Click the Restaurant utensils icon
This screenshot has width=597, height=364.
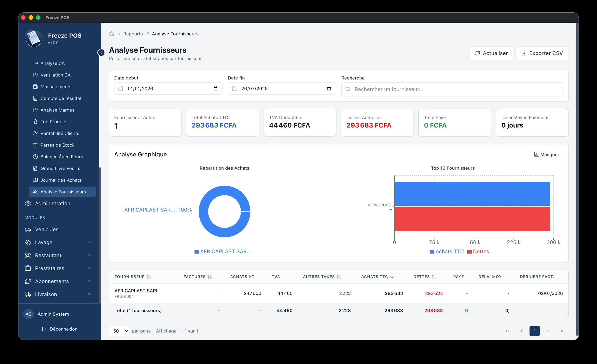(x=28, y=255)
